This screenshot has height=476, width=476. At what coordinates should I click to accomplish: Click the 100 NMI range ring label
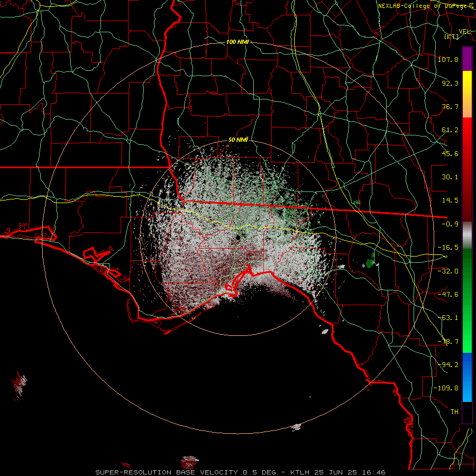(x=237, y=42)
